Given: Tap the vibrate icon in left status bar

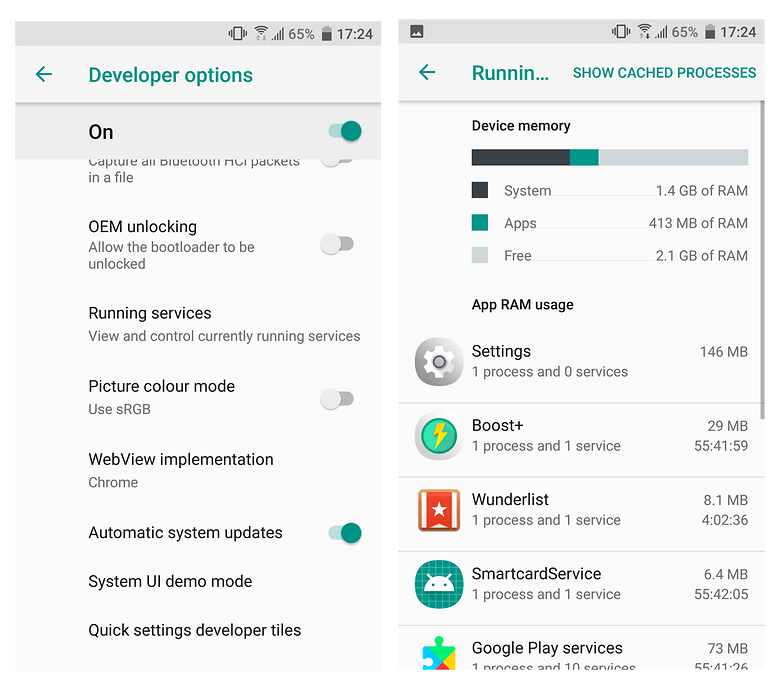Looking at the screenshot, I should [237, 33].
